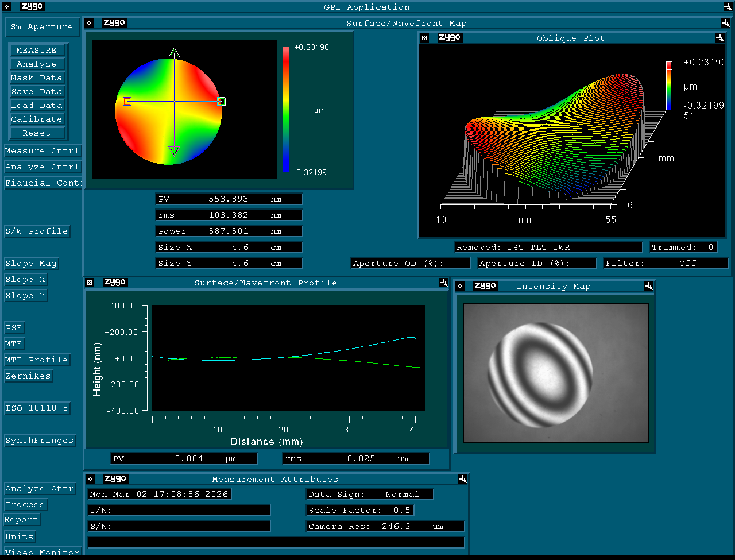Click window menu icon of Intensity Map panel
Viewport: 735px width, 560px height.
(x=459, y=286)
